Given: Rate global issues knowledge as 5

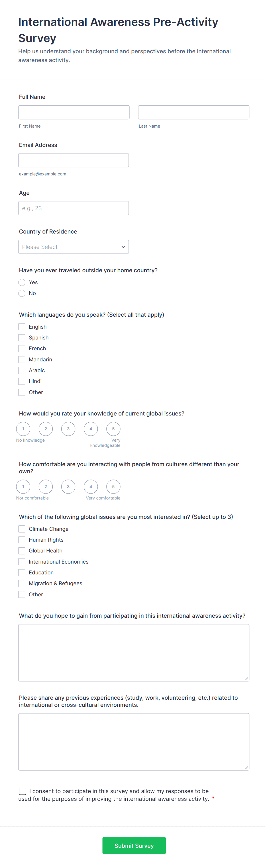Looking at the screenshot, I should point(113,429).
